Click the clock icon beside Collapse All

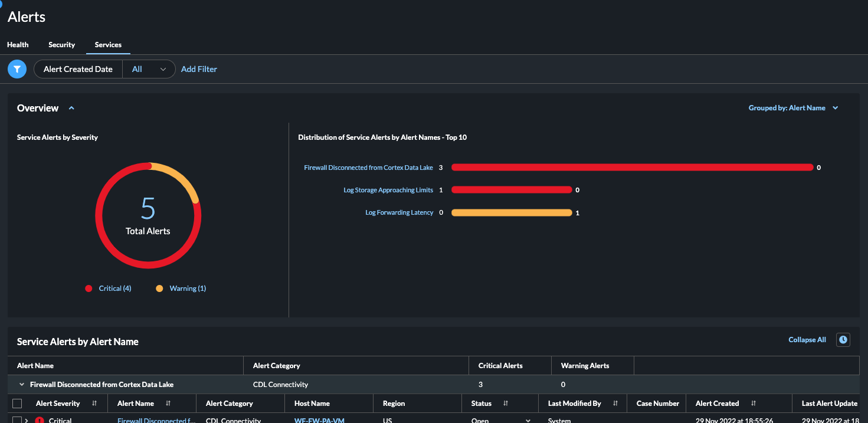pyautogui.click(x=843, y=340)
